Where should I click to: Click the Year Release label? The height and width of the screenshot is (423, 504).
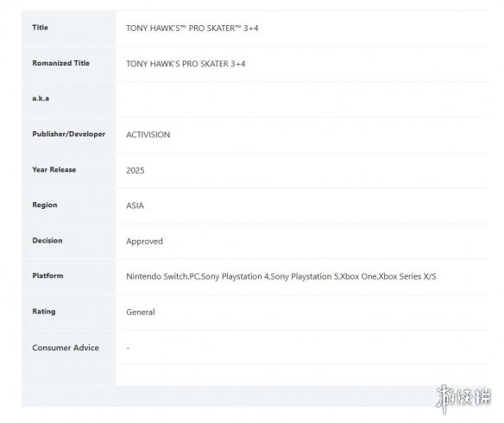coord(54,170)
